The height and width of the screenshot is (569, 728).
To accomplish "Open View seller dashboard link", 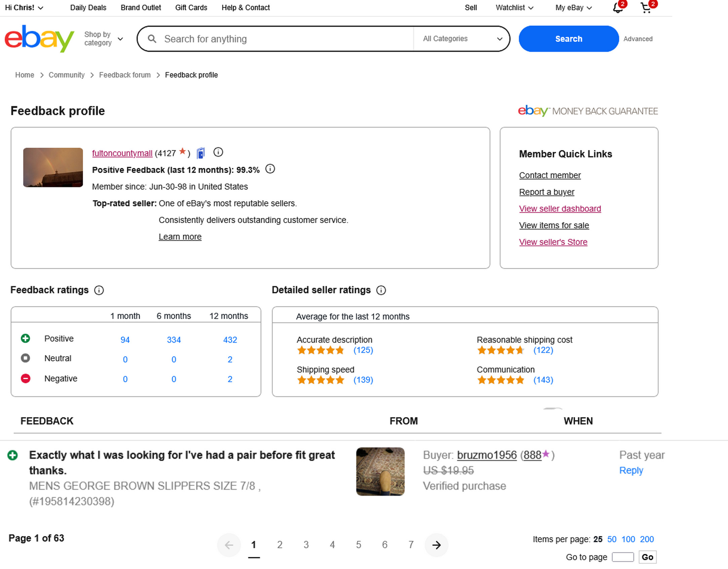I will (x=560, y=209).
